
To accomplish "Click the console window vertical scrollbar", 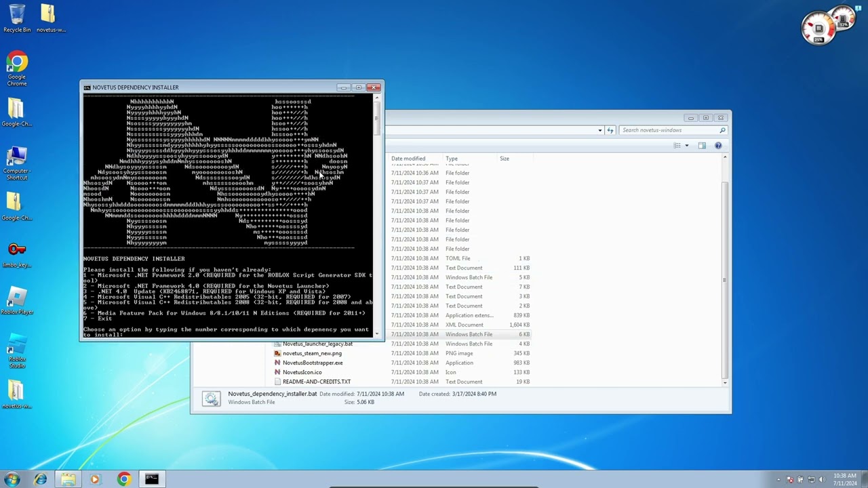I will coord(377,216).
